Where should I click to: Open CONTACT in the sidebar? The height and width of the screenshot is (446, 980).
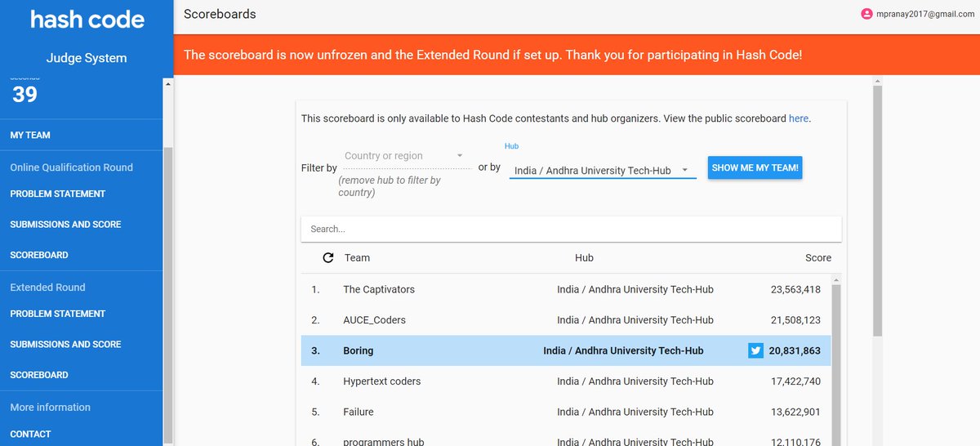click(30, 434)
